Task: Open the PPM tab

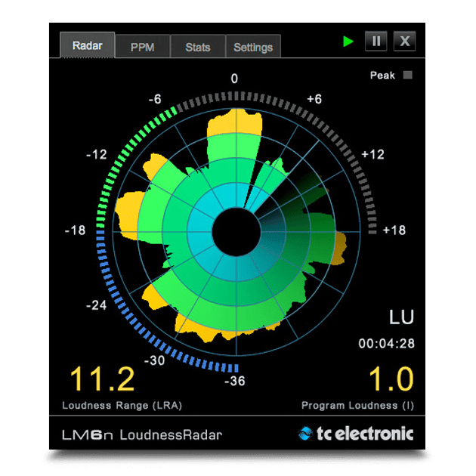Action: [x=142, y=47]
